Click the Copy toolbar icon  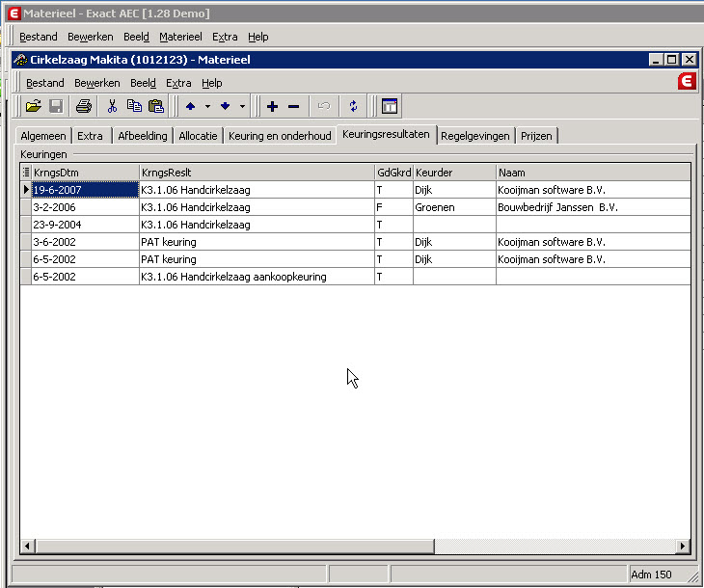[134, 106]
